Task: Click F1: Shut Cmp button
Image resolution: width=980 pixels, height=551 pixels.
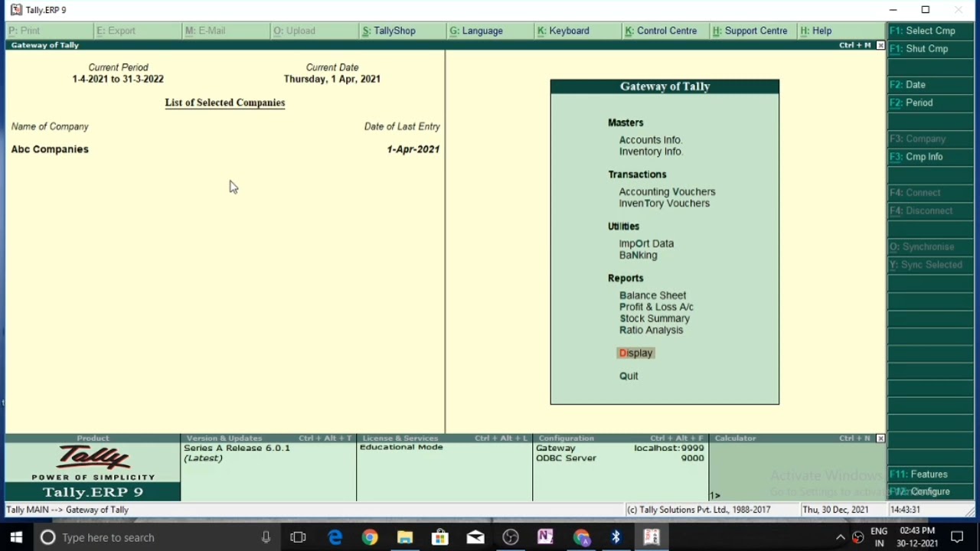Action: (930, 48)
